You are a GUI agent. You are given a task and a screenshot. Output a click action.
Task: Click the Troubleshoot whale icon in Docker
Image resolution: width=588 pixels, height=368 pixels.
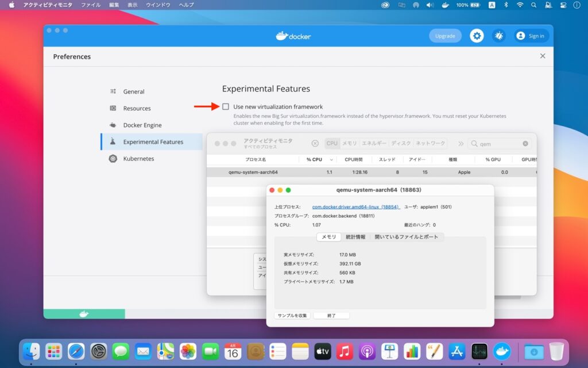click(x=499, y=36)
